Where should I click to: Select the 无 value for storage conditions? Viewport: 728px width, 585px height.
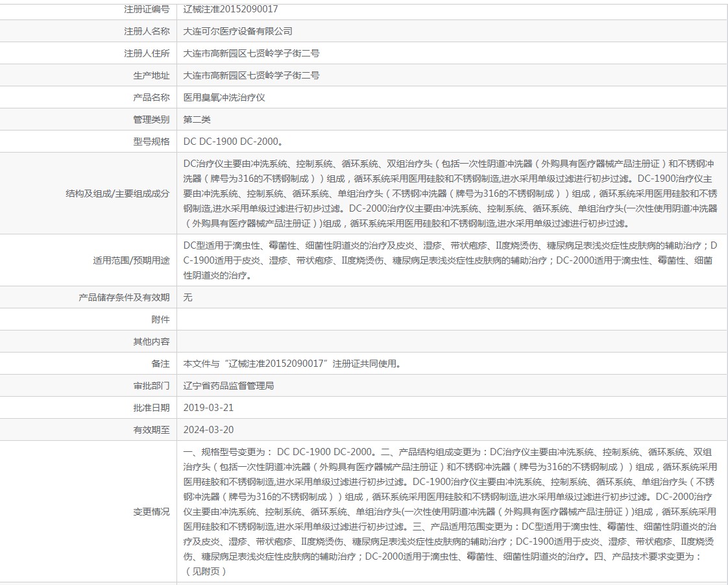coord(188,297)
